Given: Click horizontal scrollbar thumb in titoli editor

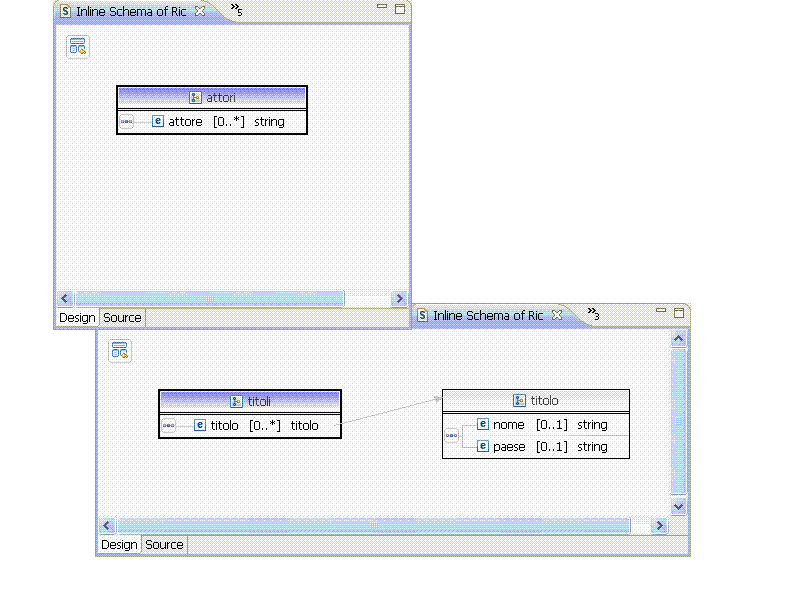Looking at the screenshot, I should (x=374, y=525).
